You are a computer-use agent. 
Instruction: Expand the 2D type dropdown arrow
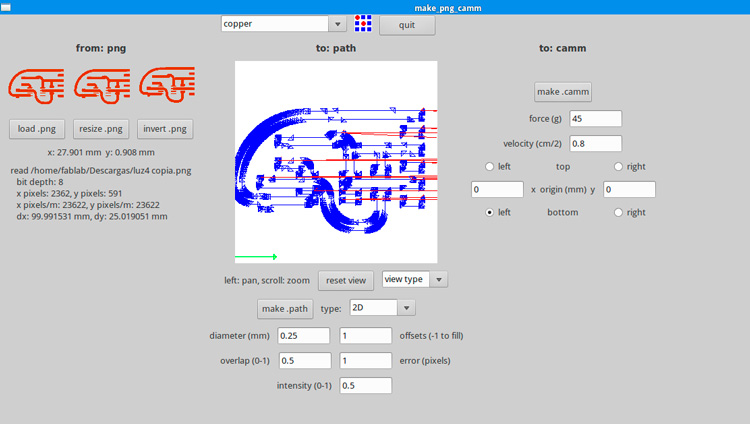pos(407,308)
